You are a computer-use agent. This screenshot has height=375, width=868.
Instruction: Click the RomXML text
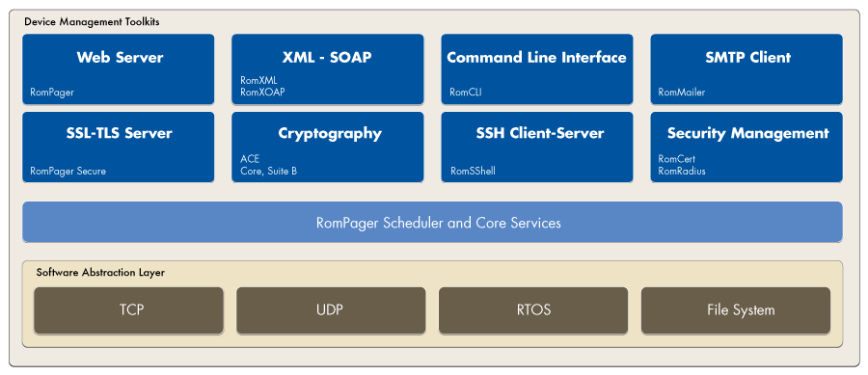(259, 81)
